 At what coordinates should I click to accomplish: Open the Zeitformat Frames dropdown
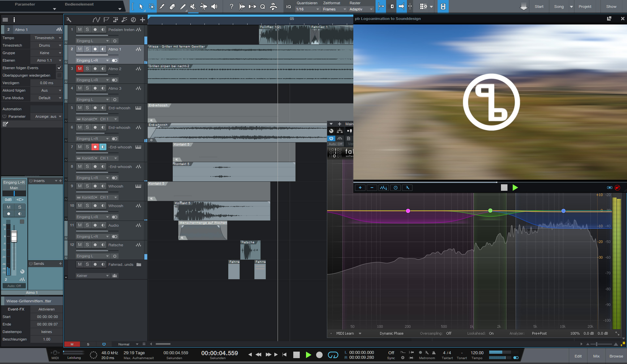pos(334,9)
